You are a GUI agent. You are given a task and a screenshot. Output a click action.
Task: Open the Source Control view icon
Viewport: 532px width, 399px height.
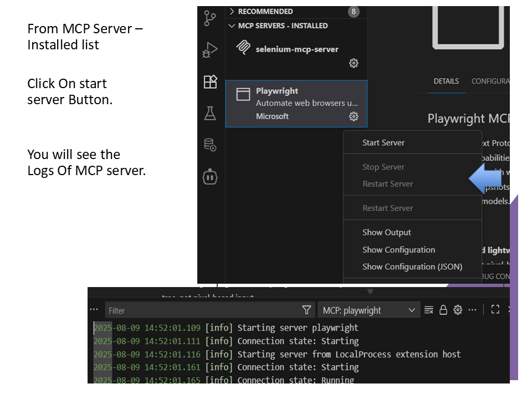tap(210, 18)
